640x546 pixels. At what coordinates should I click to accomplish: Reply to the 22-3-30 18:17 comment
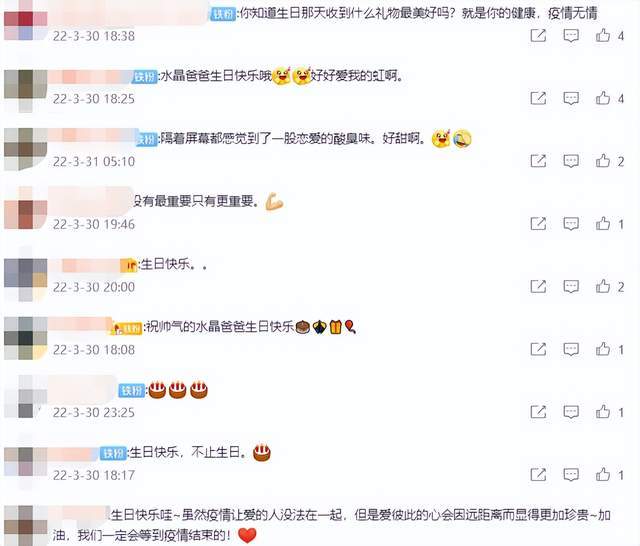point(571,475)
